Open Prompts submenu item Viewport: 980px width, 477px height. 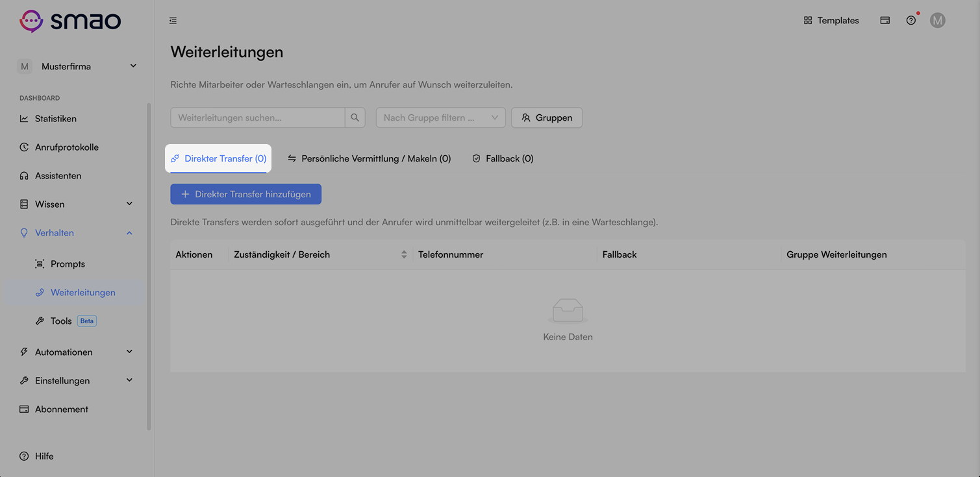(68, 264)
